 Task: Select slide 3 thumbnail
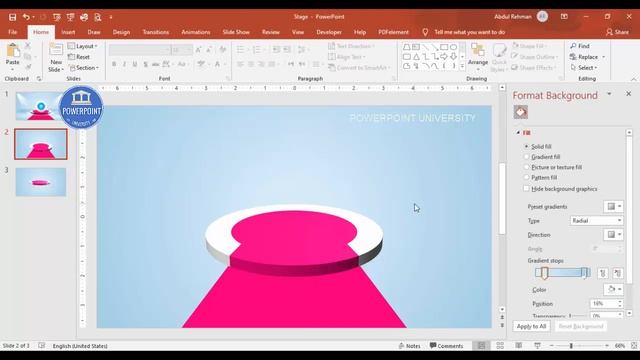(x=41, y=182)
